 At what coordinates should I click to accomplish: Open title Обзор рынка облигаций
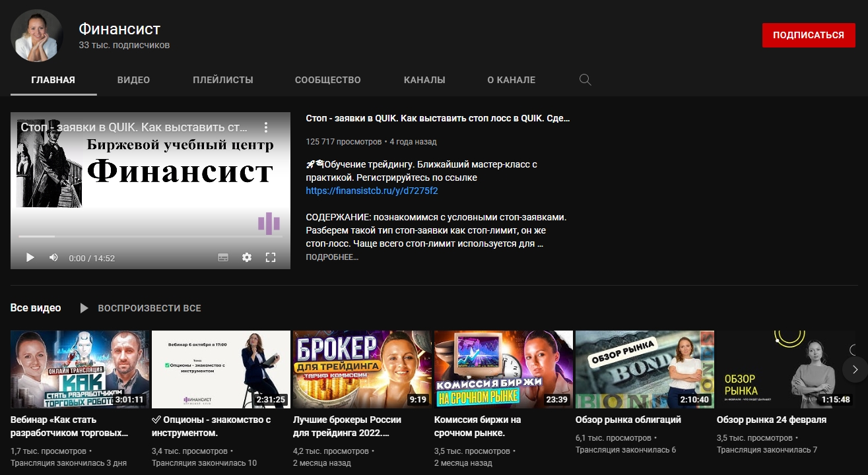click(x=628, y=420)
